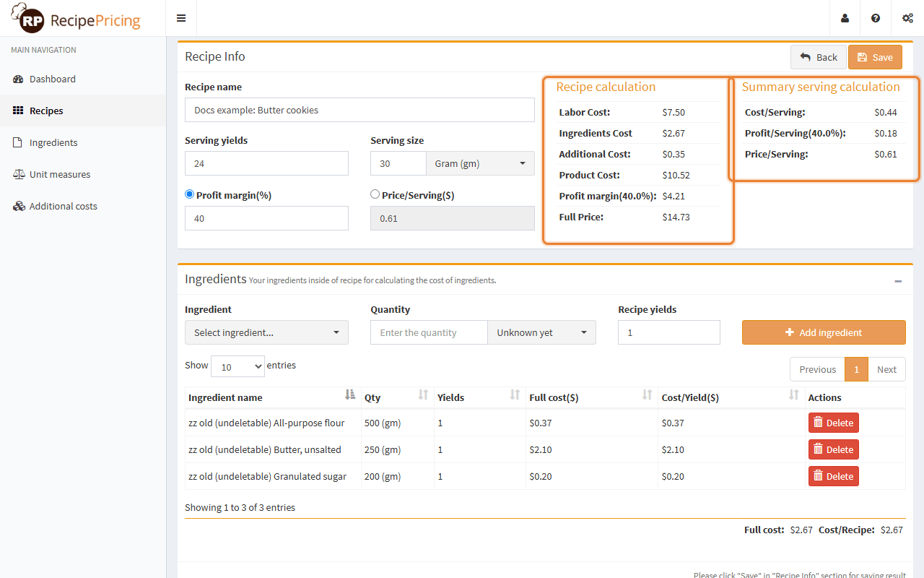Focus the Enter the quantity field

(x=429, y=332)
